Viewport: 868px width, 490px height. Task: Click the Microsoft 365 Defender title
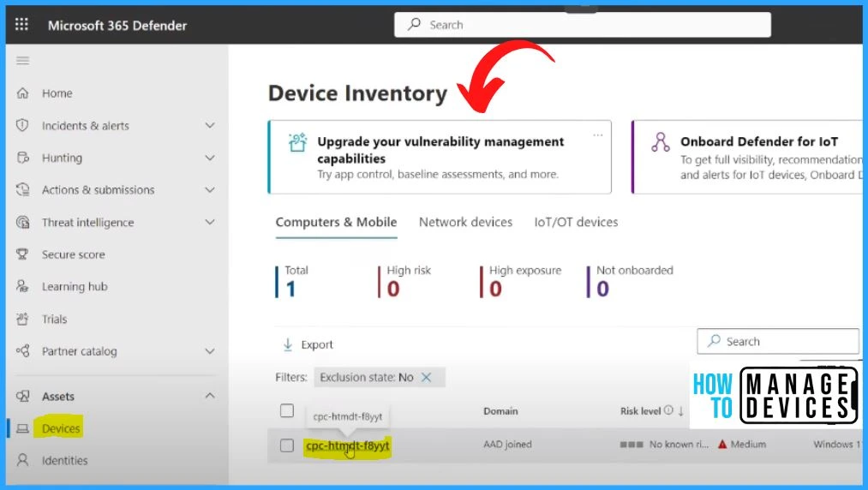pyautogui.click(x=117, y=26)
